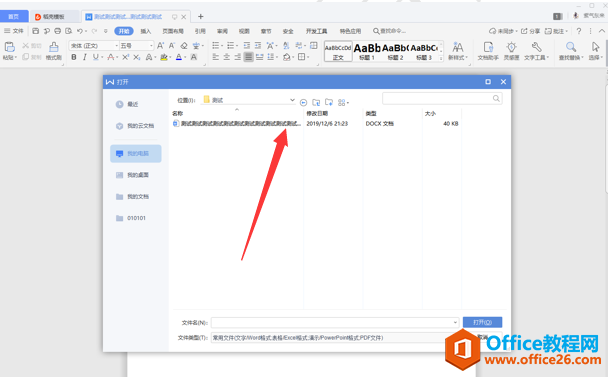
Task: Click the search field in Open dialog
Action: [442, 99]
